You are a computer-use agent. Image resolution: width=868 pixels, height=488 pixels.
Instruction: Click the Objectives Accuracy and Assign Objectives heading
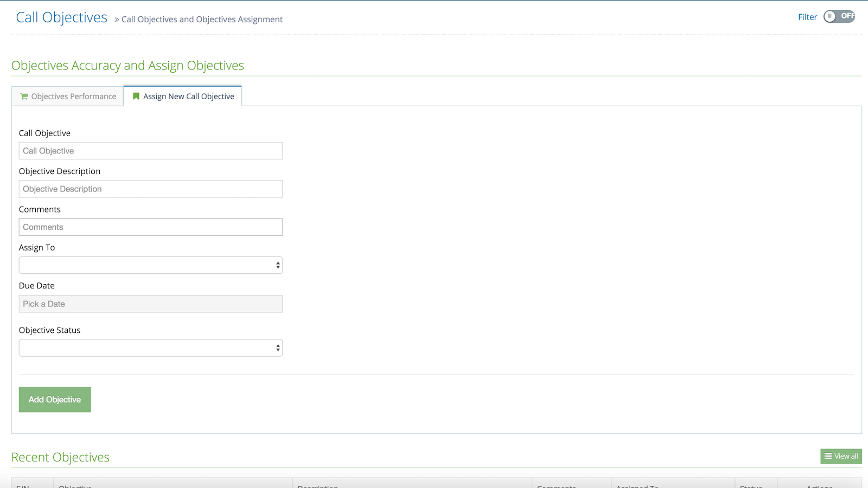click(127, 65)
